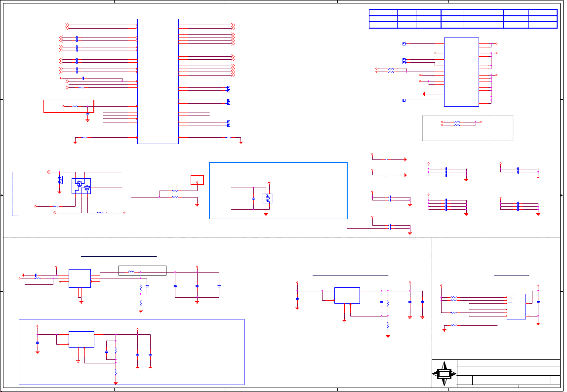The image size is (567, 392).
Task: Select the IC block below the revision table
Action: (461, 72)
